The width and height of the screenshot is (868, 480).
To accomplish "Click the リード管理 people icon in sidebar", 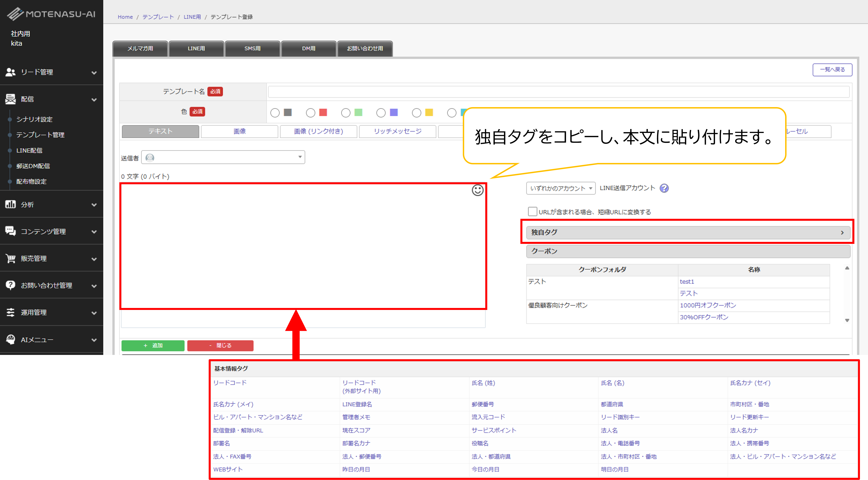I will (x=10, y=72).
